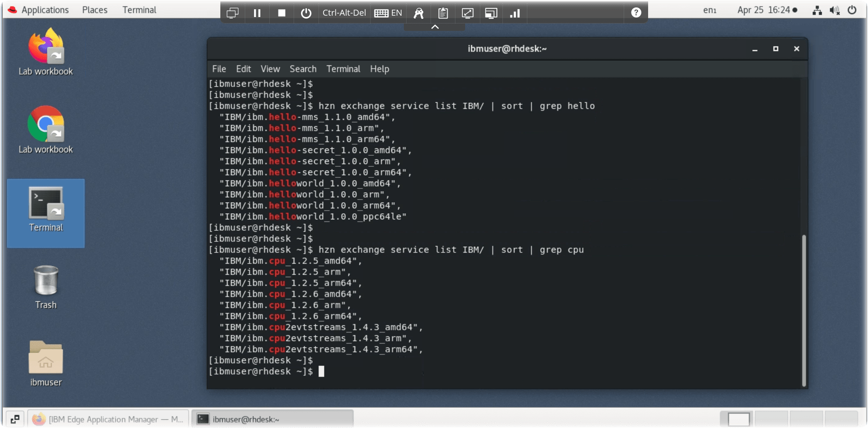Click the network connection tray icon
868x428 pixels.
pyautogui.click(x=817, y=10)
